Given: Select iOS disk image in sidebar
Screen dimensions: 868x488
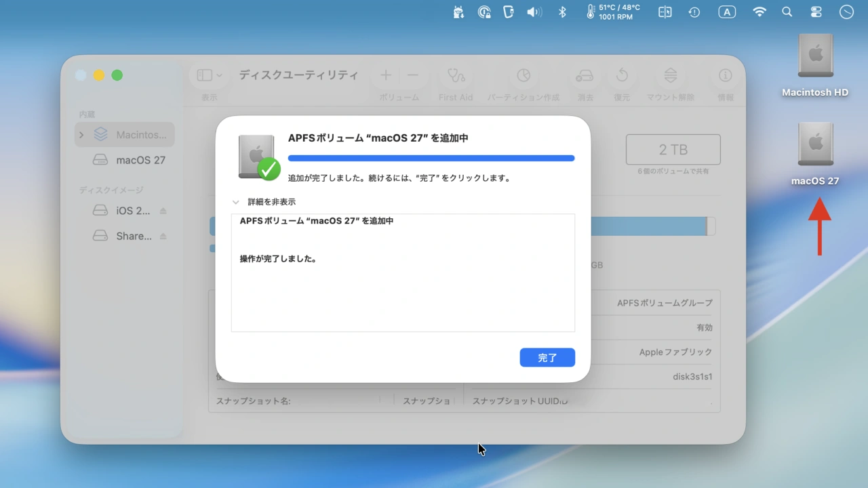Looking at the screenshot, I should click(122, 211).
